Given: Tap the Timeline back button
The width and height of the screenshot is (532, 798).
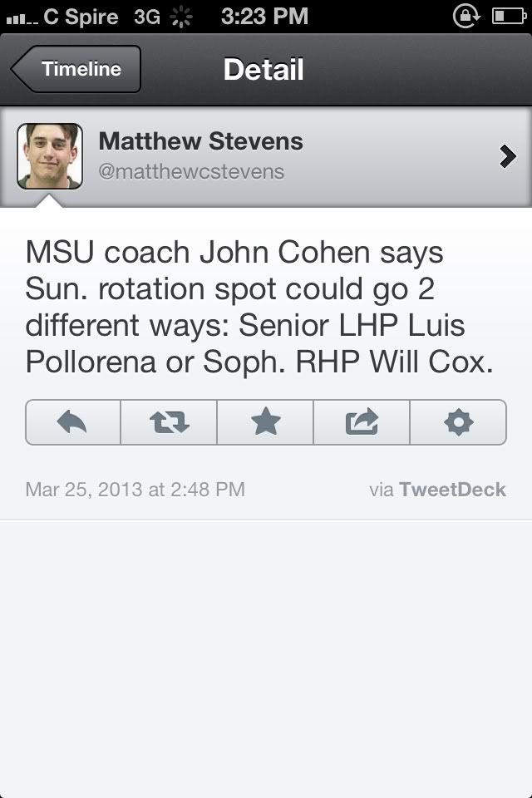Looking at the screenshot, I should [76, 69].
